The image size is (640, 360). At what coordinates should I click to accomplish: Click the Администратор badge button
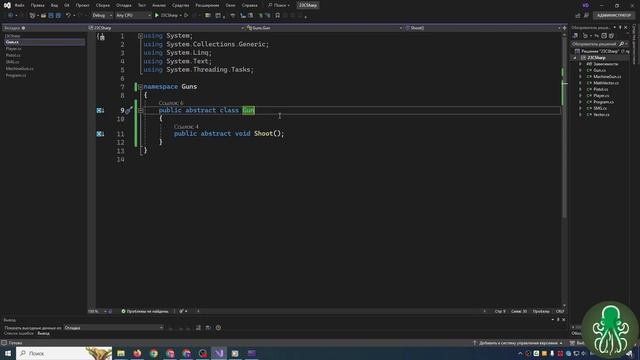tap(614, 16)
